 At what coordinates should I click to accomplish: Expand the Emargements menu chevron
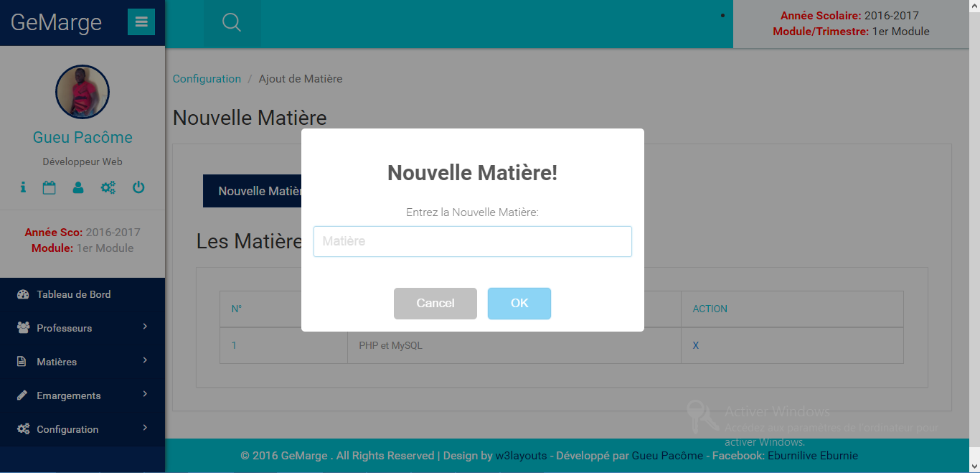(x=146, y=395)
